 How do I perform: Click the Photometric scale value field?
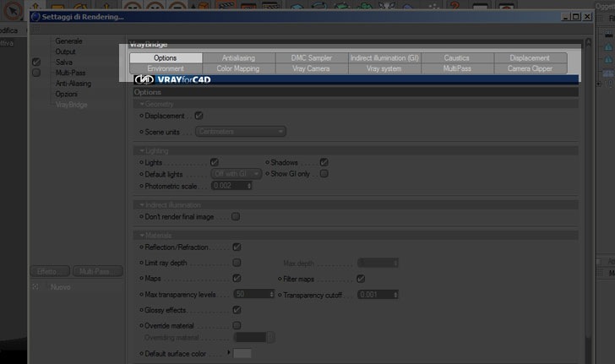tap(229, 186)
